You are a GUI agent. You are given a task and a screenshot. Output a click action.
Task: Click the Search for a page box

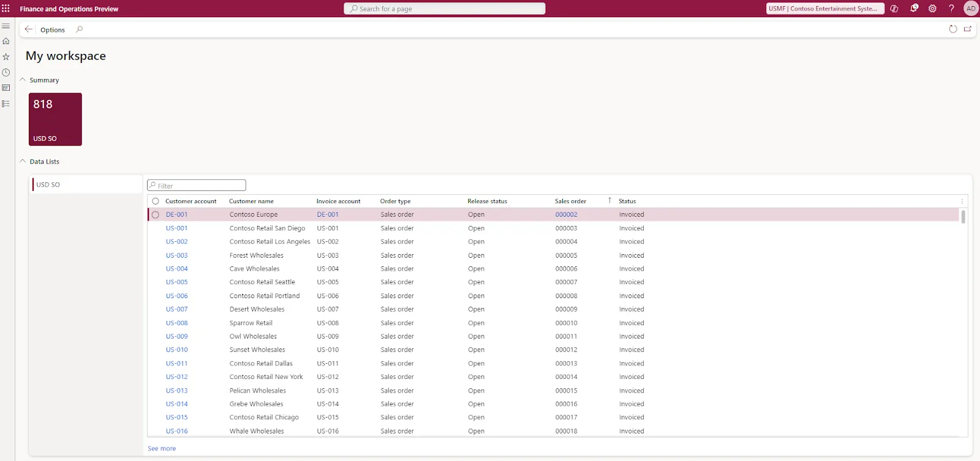coord(445,9)
